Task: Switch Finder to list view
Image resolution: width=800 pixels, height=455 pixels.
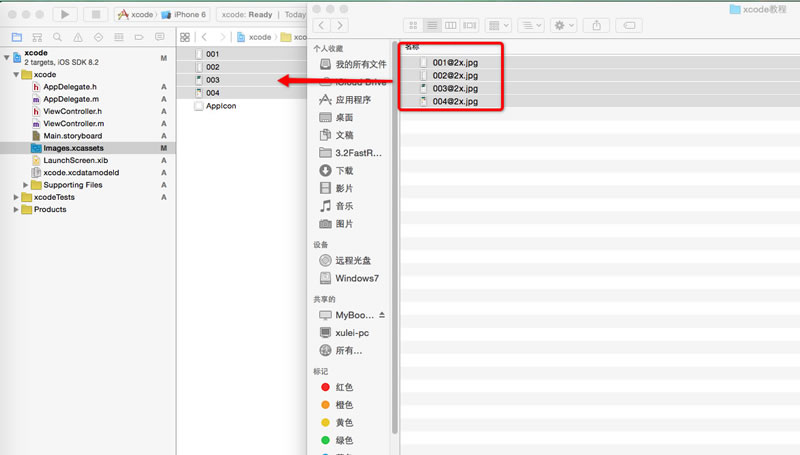Action: click(x=432, y=25)
